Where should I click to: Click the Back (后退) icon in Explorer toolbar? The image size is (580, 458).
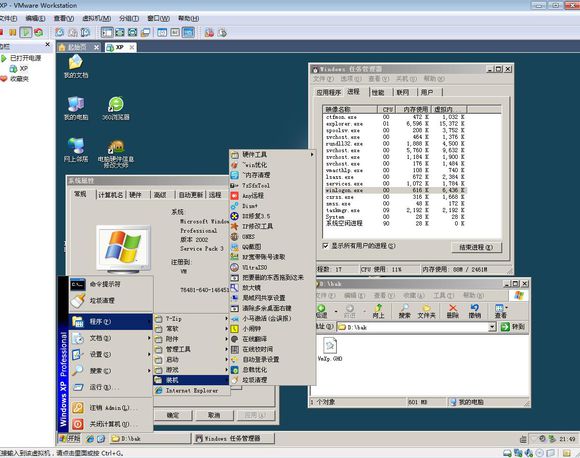coord(321,311)
